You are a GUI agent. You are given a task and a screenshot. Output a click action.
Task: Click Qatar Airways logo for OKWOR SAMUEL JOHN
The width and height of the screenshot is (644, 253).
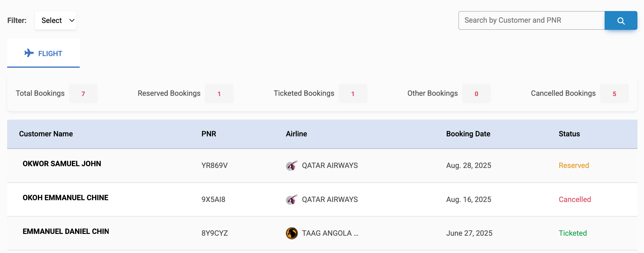pyautogui.click(x=292, y=166)
